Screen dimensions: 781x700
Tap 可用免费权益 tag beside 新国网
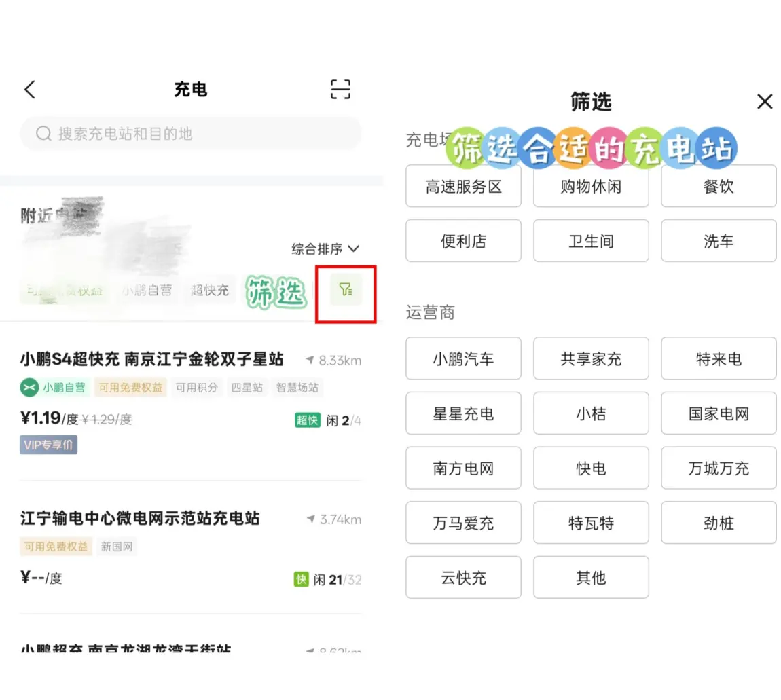pyautogui.click(x=56, y=547)
